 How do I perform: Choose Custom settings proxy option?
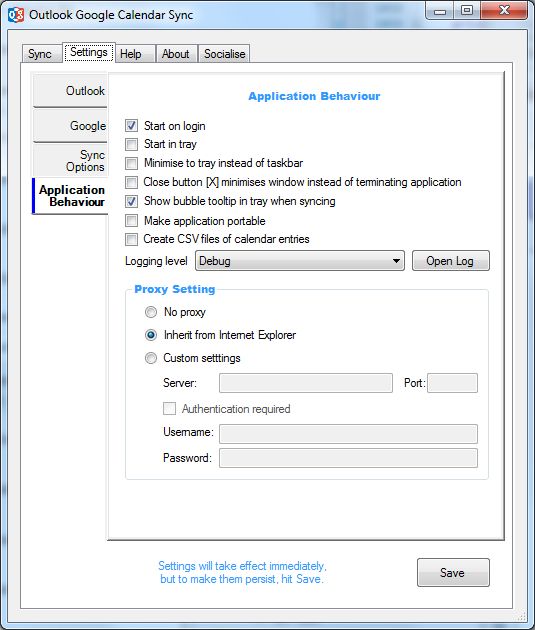coord(151,358)
